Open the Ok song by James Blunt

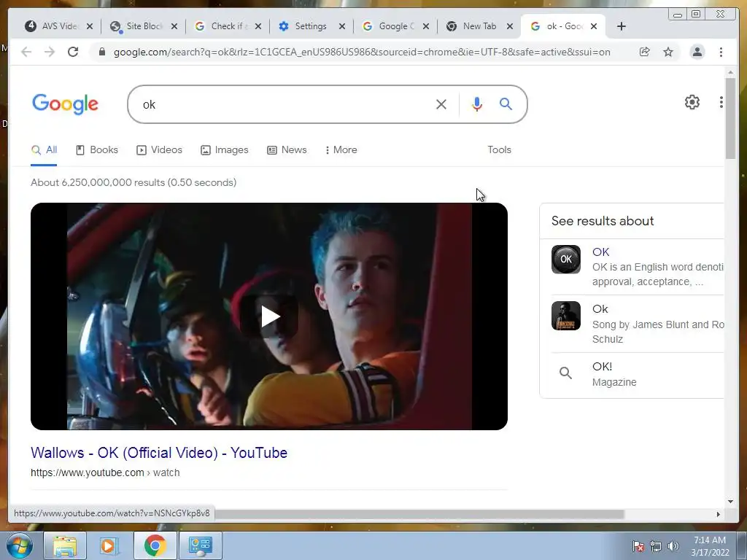pyautogui.click(x=600, y=309)
